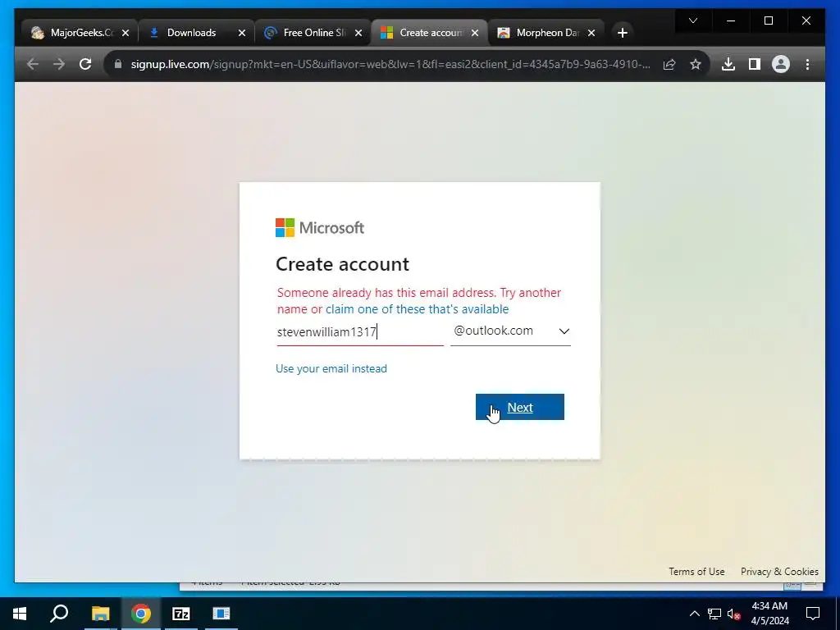
Task: Minimize the Chrome window
Action: tap(731, 21)
